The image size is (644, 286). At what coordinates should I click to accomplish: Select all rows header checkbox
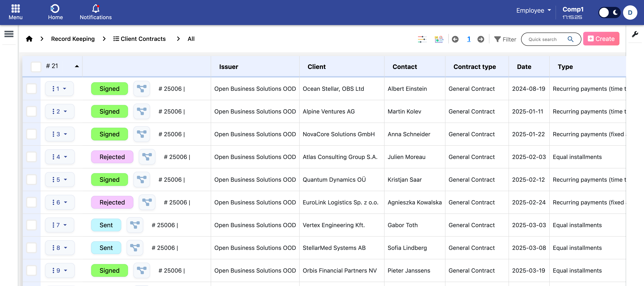(x=36, y=67)
